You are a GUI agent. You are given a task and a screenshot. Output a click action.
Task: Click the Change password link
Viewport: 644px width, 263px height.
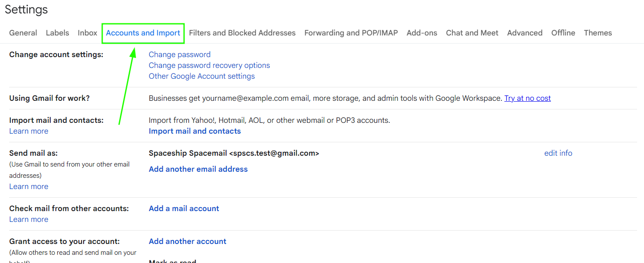(x=179, y=55)
